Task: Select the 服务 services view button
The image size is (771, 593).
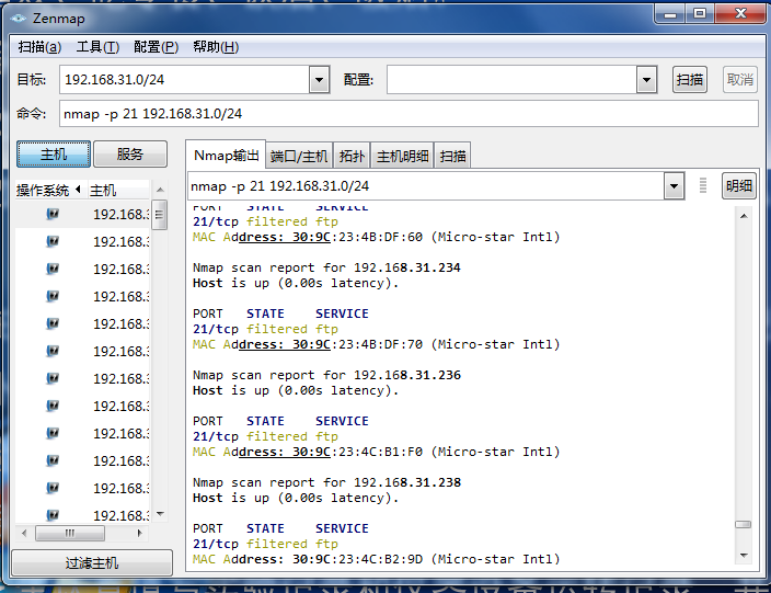Action: (130, 154)
